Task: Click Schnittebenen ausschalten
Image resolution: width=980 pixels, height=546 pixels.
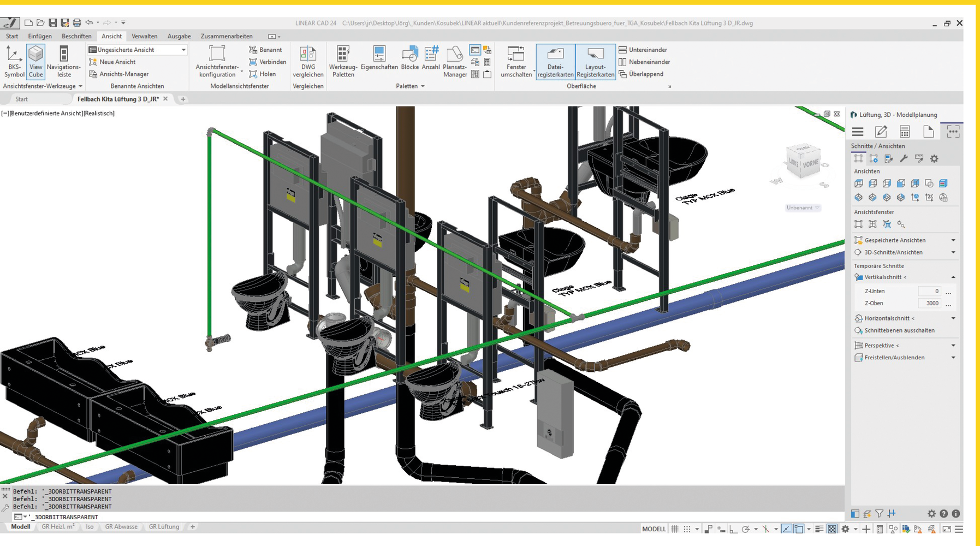Action: pos(899,330)
